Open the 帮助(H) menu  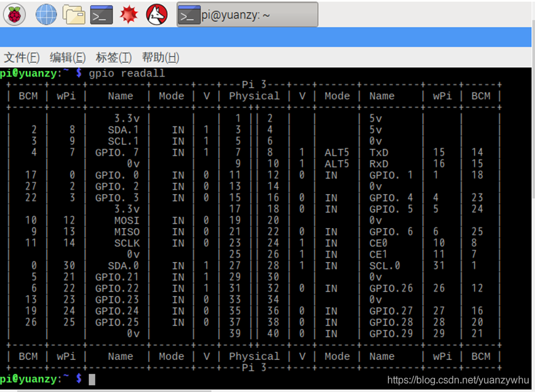(x=160, y=58)
